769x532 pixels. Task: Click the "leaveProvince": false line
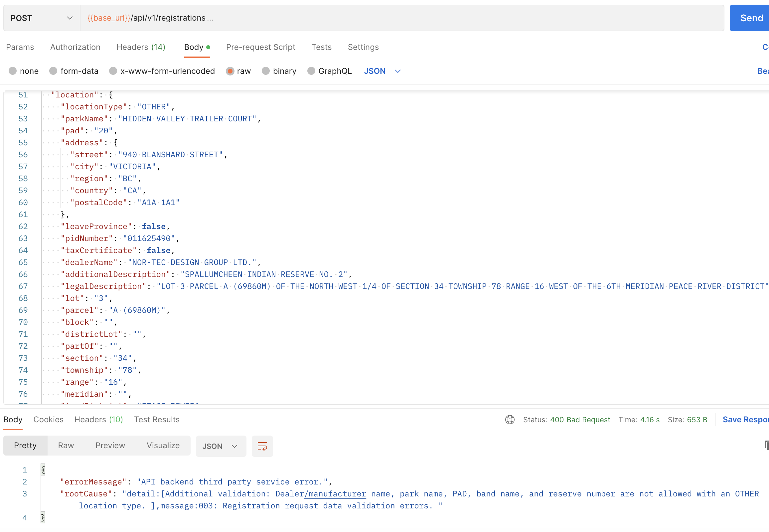tap(115, 226)
